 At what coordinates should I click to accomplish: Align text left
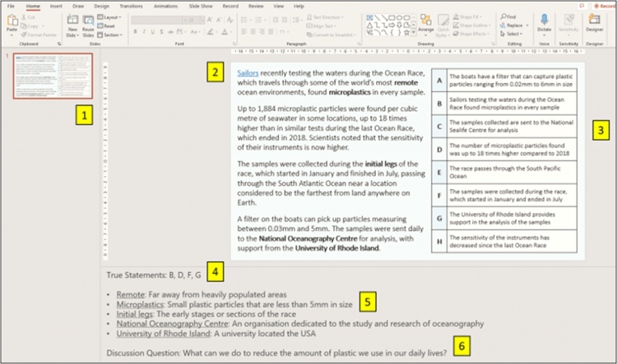point(244,32)
